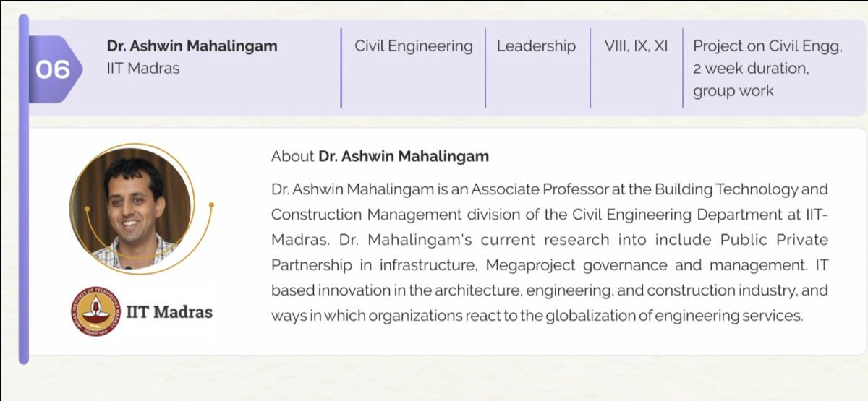
Task: Click the gold dot right of photo ring
Action: tap(211, 205)
